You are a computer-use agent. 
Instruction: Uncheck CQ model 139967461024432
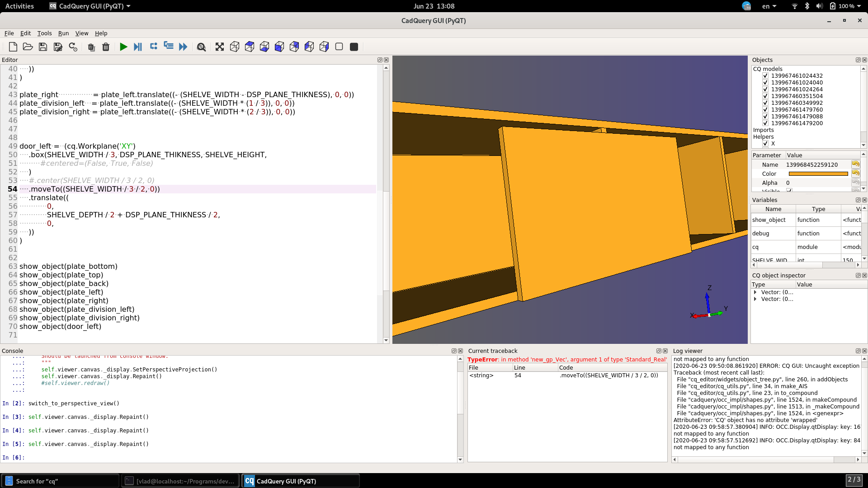coord(765,75)
